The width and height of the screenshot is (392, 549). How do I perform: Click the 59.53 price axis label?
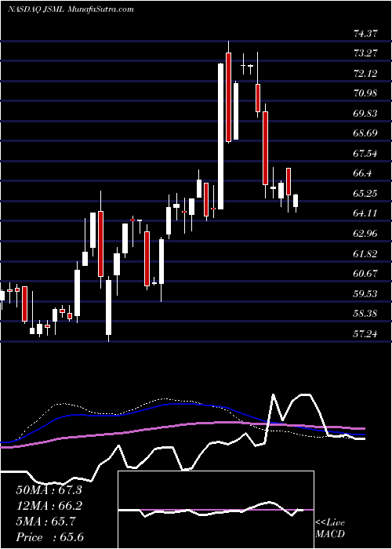[366, 294]
